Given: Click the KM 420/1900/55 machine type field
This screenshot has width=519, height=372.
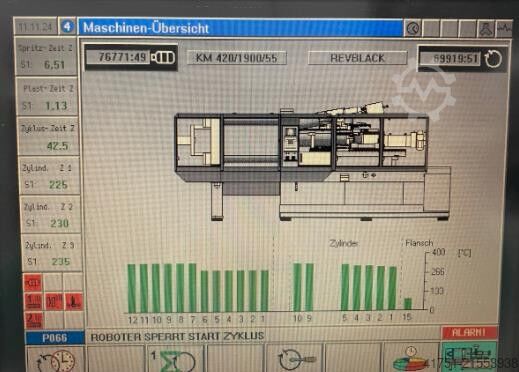Looking at the screenshot, I should point(236,58).
